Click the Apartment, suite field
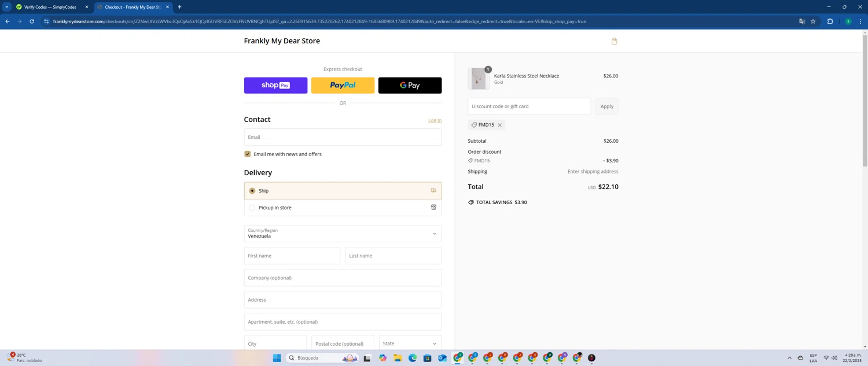Image resolution: width=868 pixels, height=366 pixels. tap(343, 321)
